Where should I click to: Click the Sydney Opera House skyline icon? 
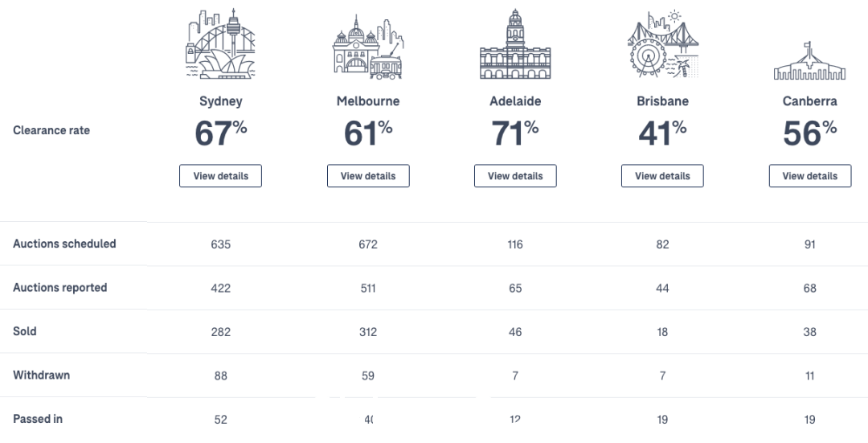(220, 44)
